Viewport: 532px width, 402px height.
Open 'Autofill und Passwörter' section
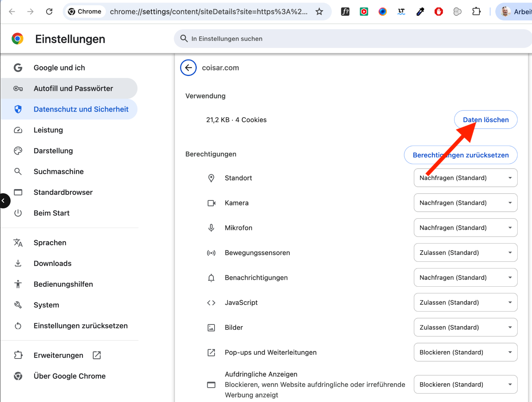click(69, 88)
